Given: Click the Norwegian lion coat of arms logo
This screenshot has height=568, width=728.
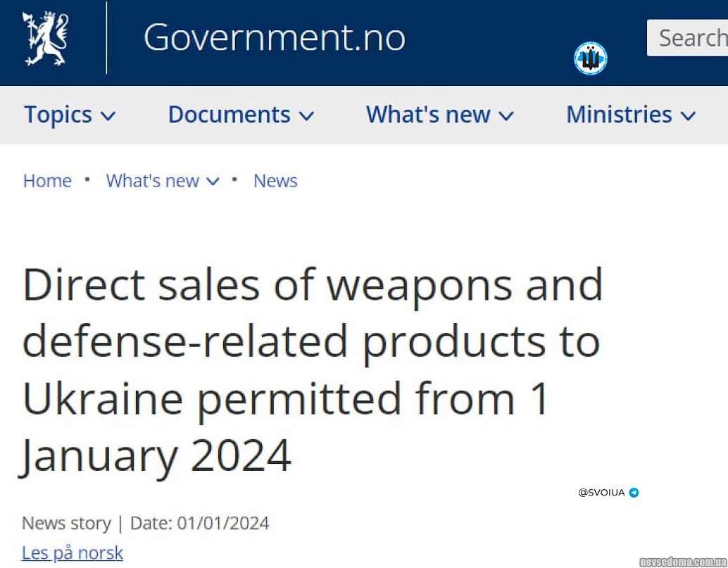Looking at the screenshot, I should pyautogui.click(x=45, y=38).
